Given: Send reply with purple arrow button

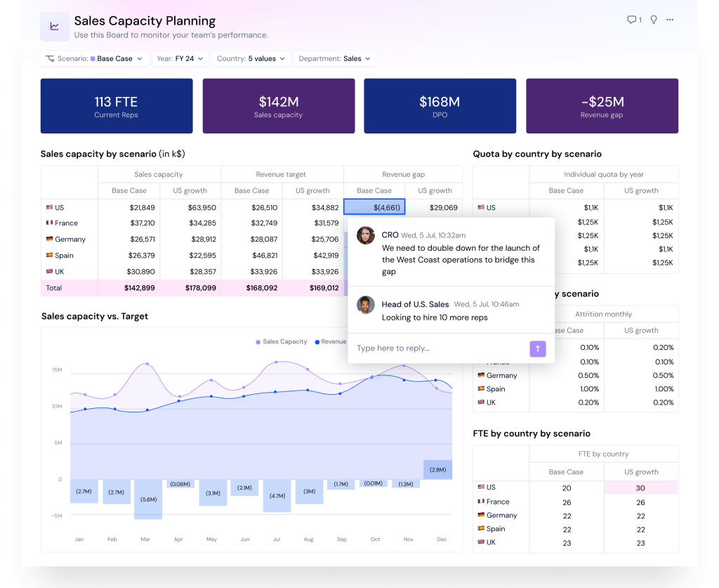Looking at the screenshot, I should pyautogui.click(x=537, y=348).
